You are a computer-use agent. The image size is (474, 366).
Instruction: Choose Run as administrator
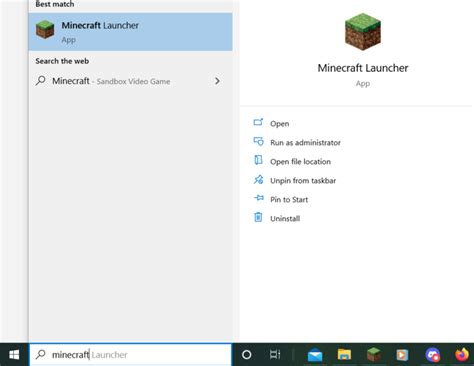[x=305, y=143]
